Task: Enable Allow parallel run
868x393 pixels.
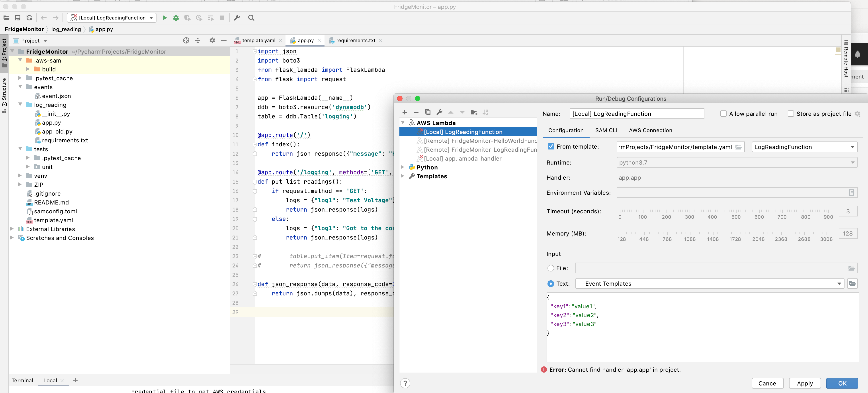Action: click(724, 114)
